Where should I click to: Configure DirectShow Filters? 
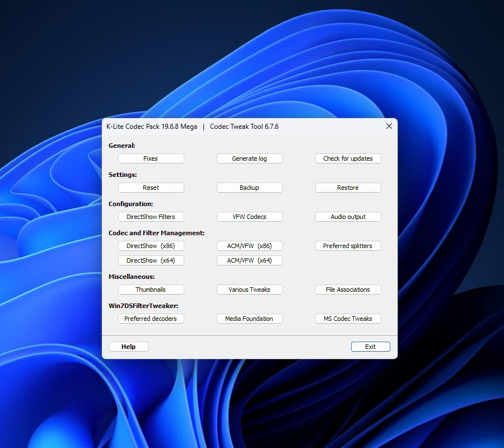coord(151,217)
